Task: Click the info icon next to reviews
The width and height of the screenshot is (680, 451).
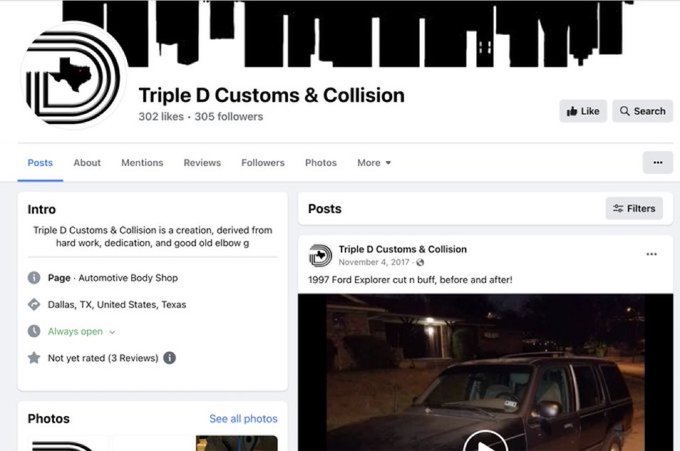Action: pos(170,358)
